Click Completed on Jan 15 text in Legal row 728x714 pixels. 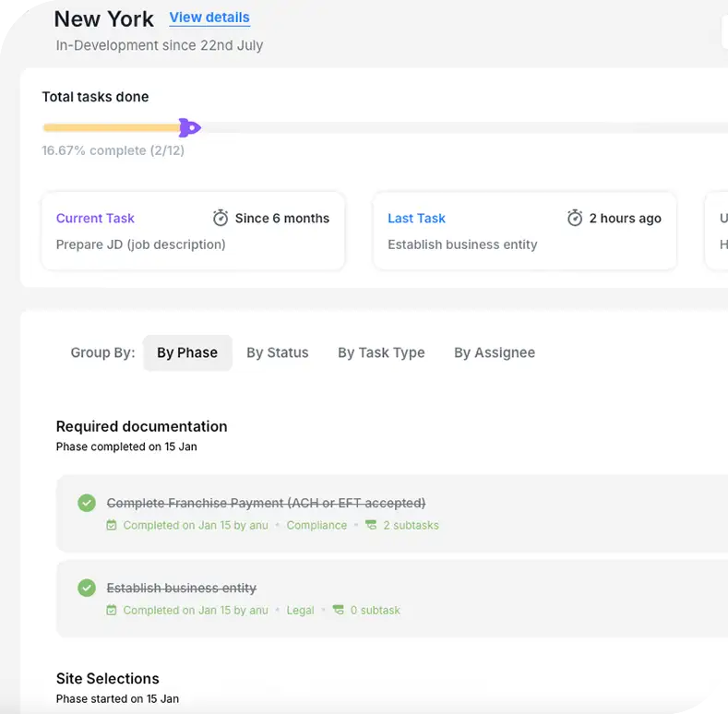(196, 610)
